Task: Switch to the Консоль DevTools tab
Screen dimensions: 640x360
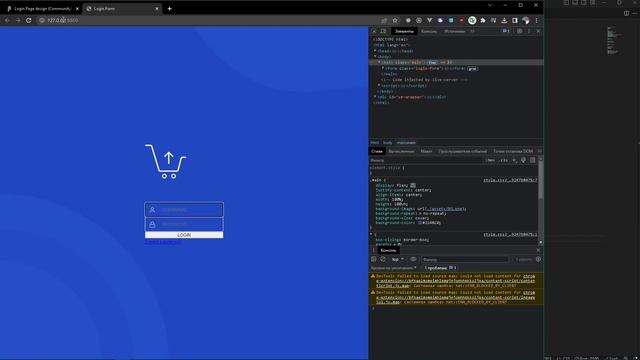Action: (x=429, y=31)
